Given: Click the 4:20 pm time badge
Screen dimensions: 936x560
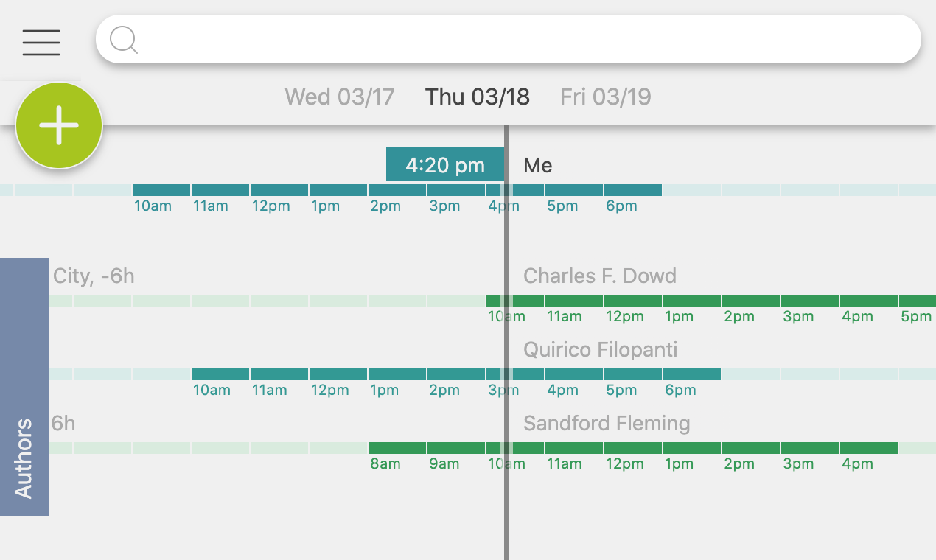Looking at the screenshot, I should (444, 164).
